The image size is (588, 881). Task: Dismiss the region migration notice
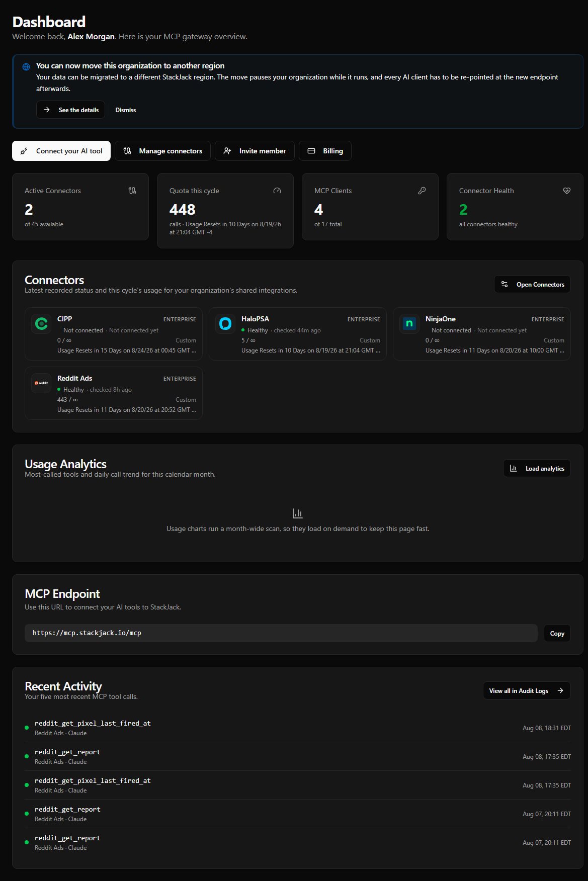pyautogui.click(x=125, y=110)
